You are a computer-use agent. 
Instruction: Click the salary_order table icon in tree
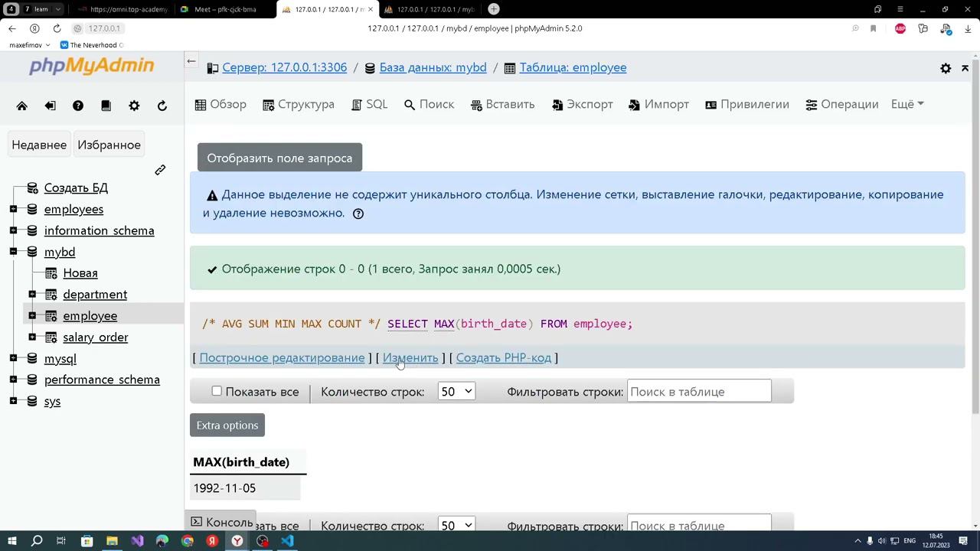tap(51, 337)
